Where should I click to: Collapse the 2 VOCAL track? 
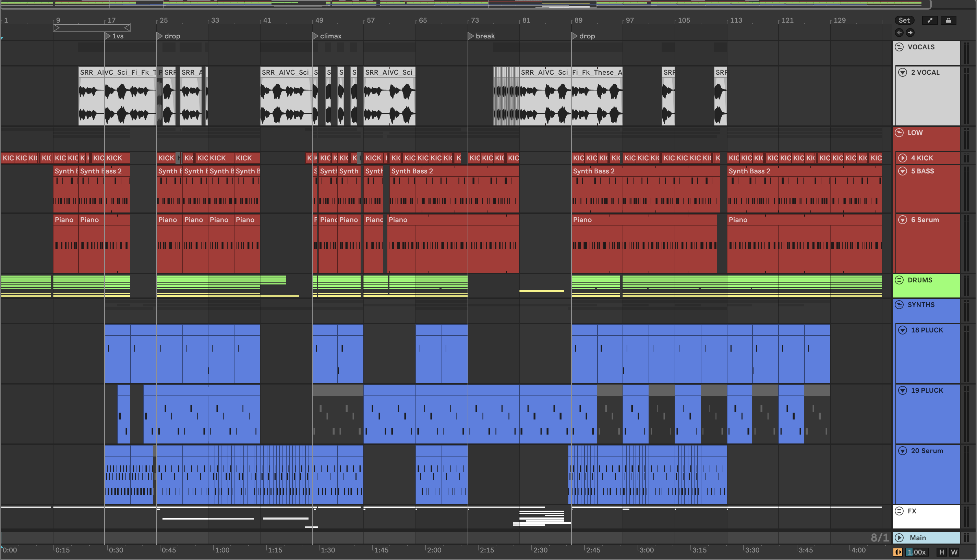(x=902, y=72)
